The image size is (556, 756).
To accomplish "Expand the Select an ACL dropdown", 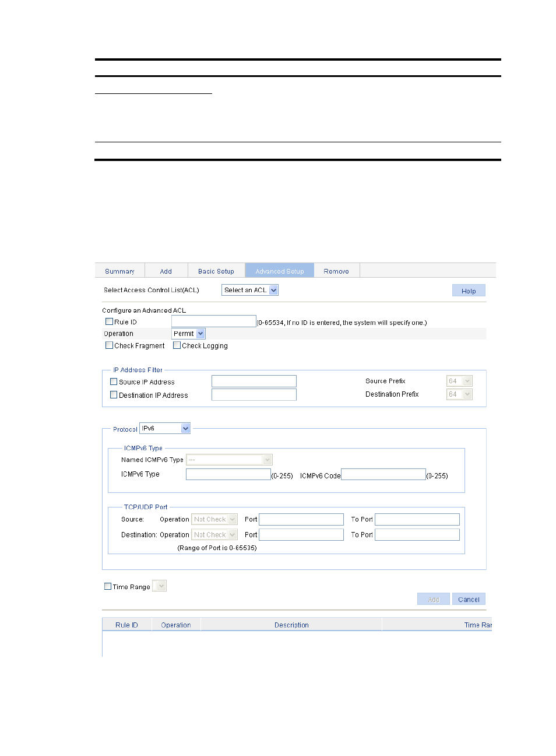I will [250, 290].
